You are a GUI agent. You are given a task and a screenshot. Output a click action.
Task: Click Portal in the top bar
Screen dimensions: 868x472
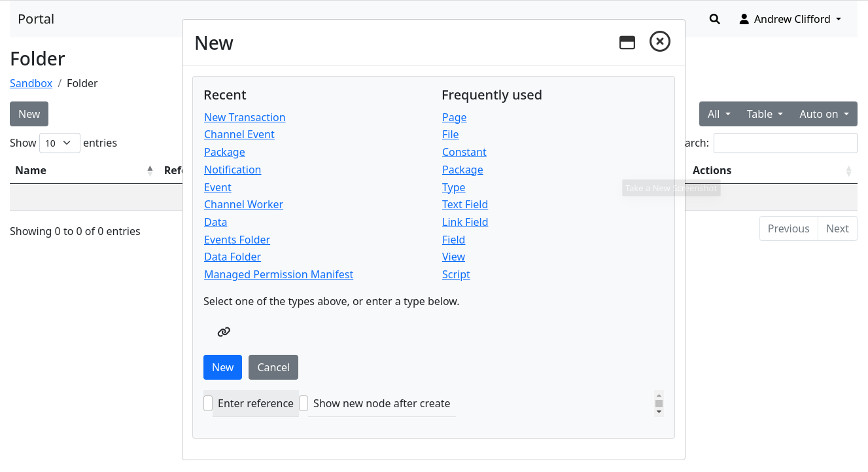(x=35, y=19)
